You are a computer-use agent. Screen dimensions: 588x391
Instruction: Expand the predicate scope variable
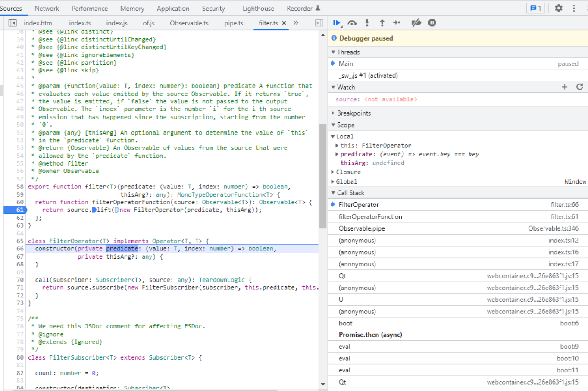(x=337, y=154)
